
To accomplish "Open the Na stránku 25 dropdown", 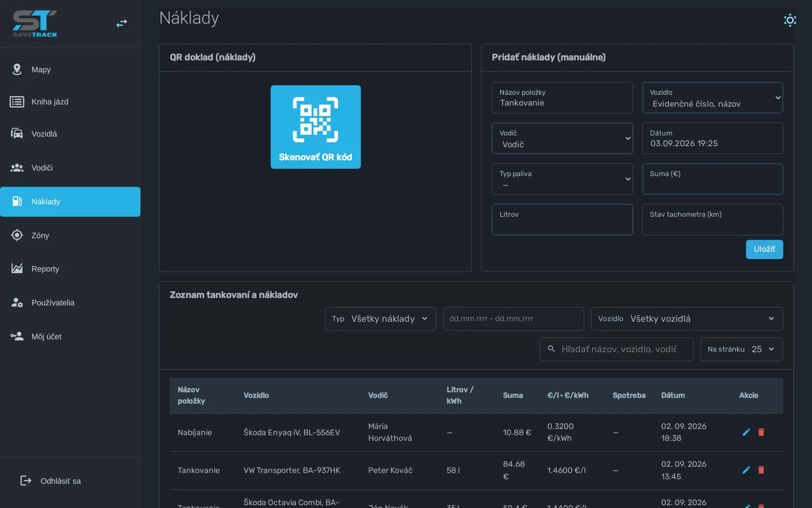I will click(x=741, y=350).
